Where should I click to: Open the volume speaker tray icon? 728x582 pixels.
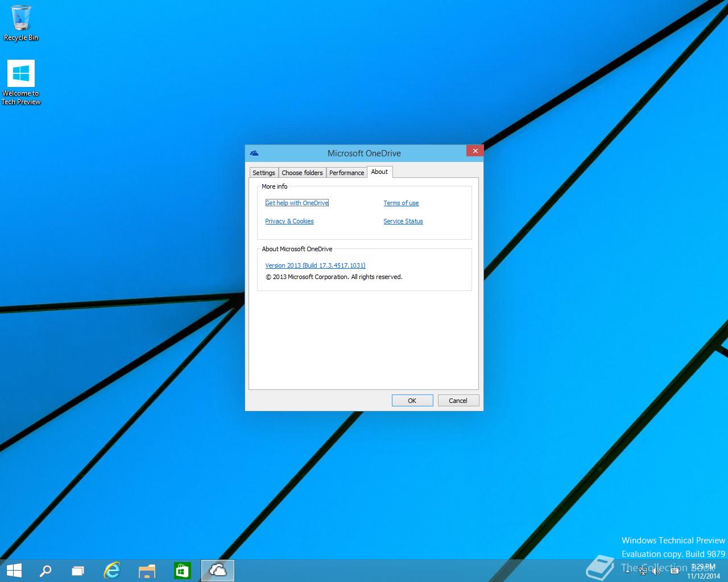[x=656, y=571]
